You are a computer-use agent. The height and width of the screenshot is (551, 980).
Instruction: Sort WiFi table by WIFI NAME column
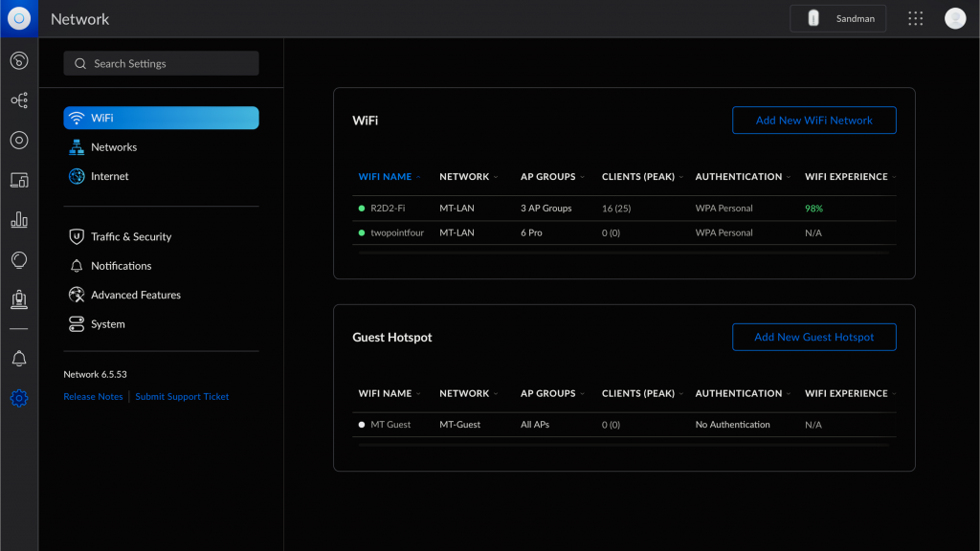386,177
